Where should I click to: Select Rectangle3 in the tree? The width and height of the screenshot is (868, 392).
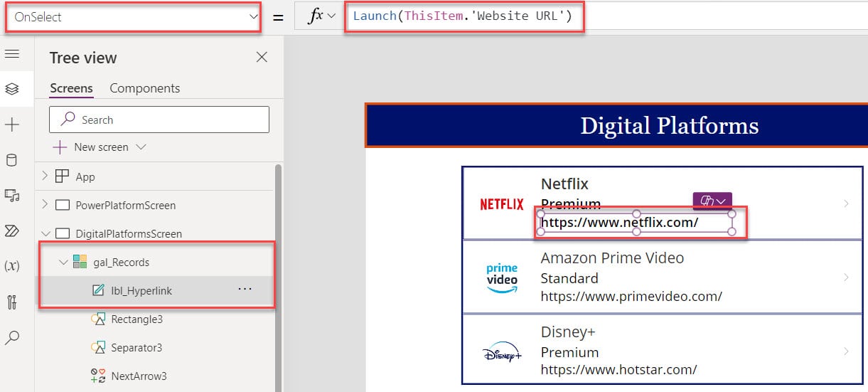(137, 319)
